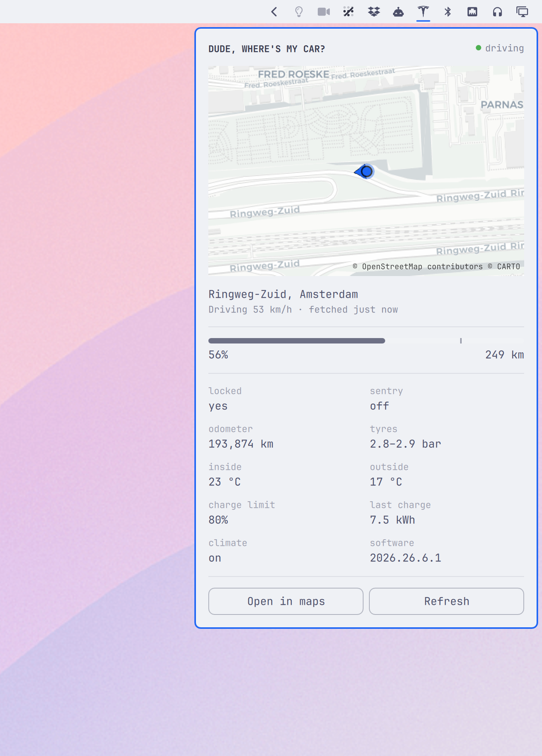Toggle the Tesla menu bar icon
Screen dimensions: 542x756
(x=423, y=12)
